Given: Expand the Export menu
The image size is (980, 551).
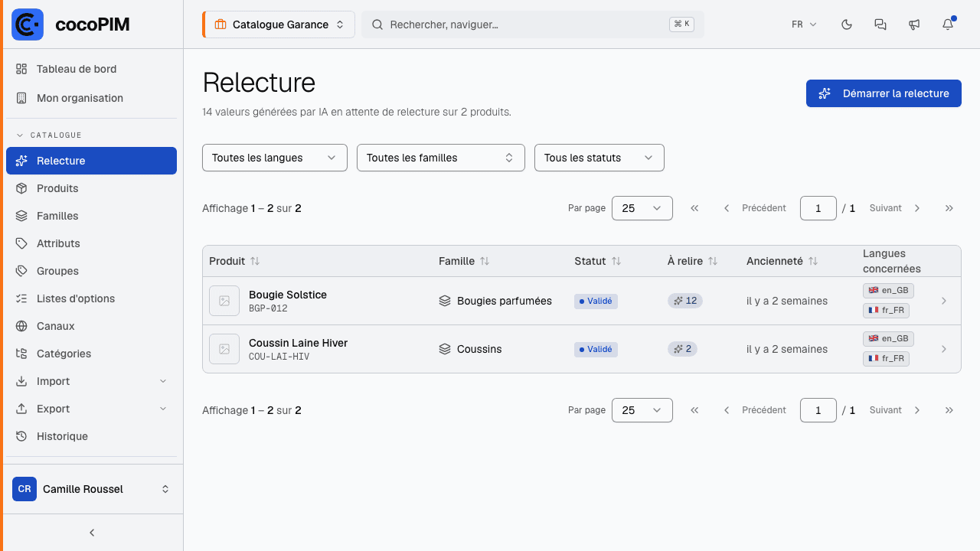Looking at the screenshot, I should click(x=91, y=409).
